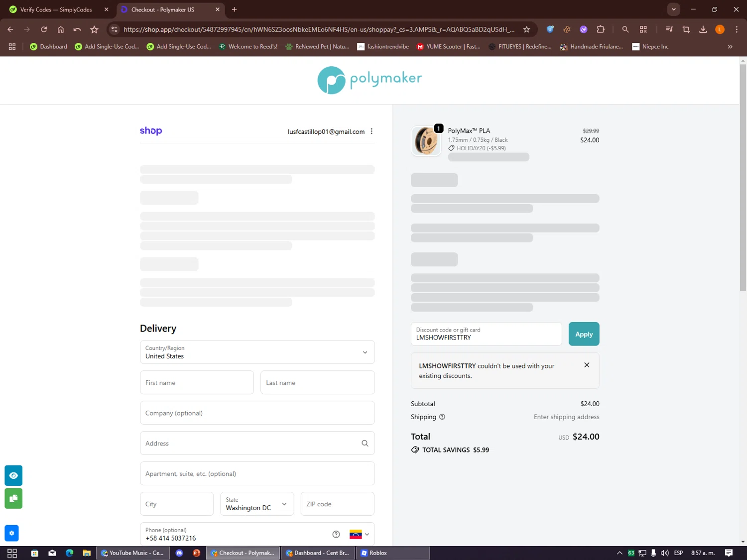Open browser downloads
The image size is (747, 560).
703,29
